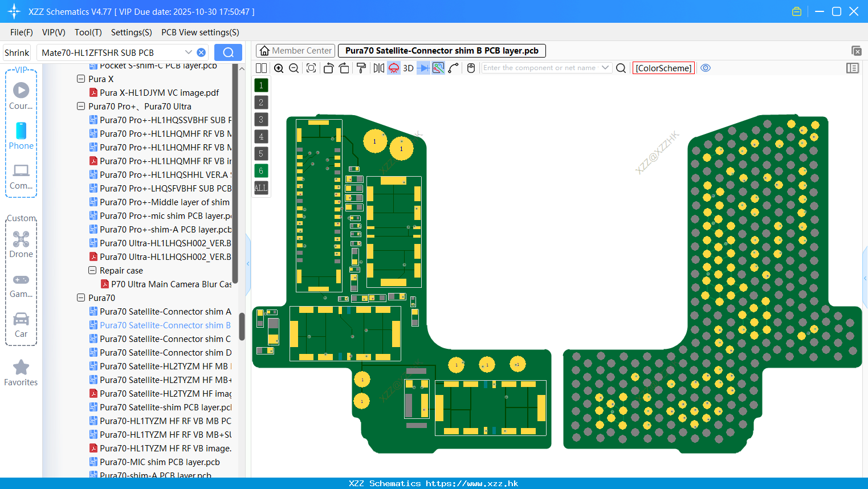
Task: Toggle the eye visibility icon
Action: tap(706, 68)
